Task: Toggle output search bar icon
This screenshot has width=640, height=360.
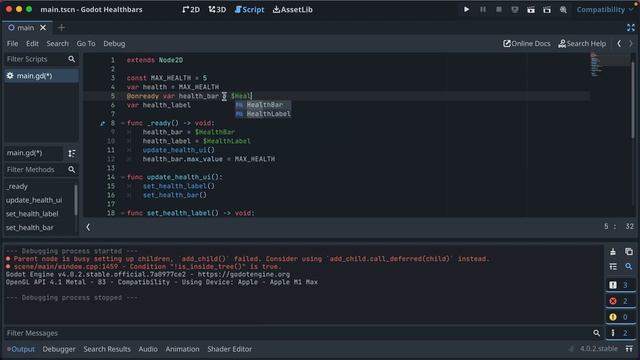Action: [629, 267]
